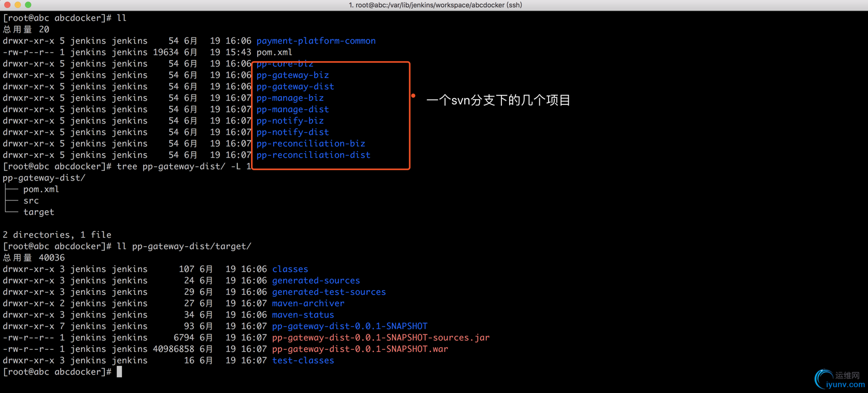Select the pp-manage-biz directory name
The image size is (868, 393).
(290, 98)
